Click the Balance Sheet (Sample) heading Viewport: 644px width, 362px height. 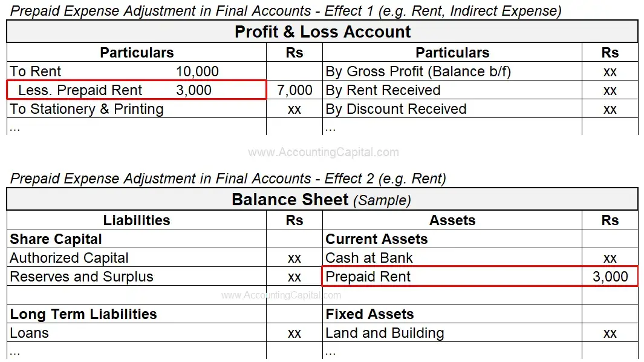pyautogui.click(x=321, y=200)
